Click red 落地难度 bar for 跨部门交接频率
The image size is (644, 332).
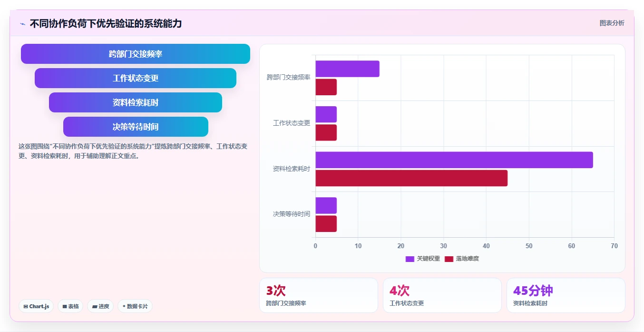click(326, 87)
